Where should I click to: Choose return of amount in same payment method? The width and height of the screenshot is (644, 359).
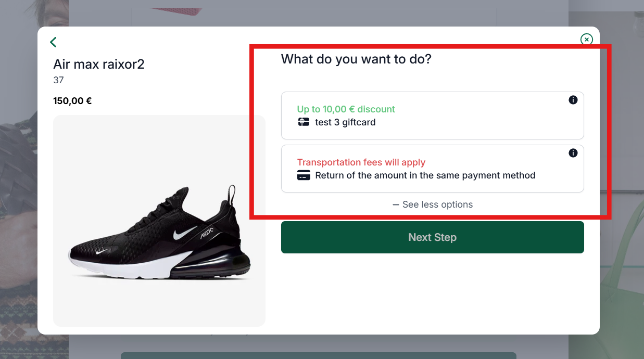coord(432,169)
